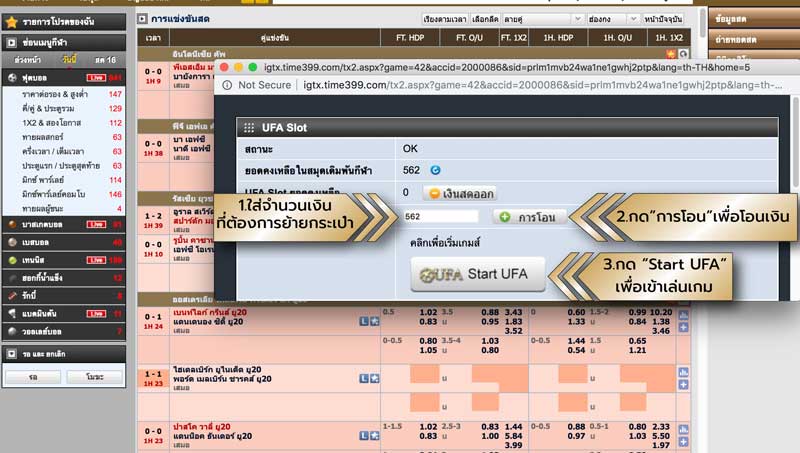The width and height of the screenshot is (800, 453).
Task: Click the stats chart icon for เบนทไลท์ match
Action: click(684, 315)
